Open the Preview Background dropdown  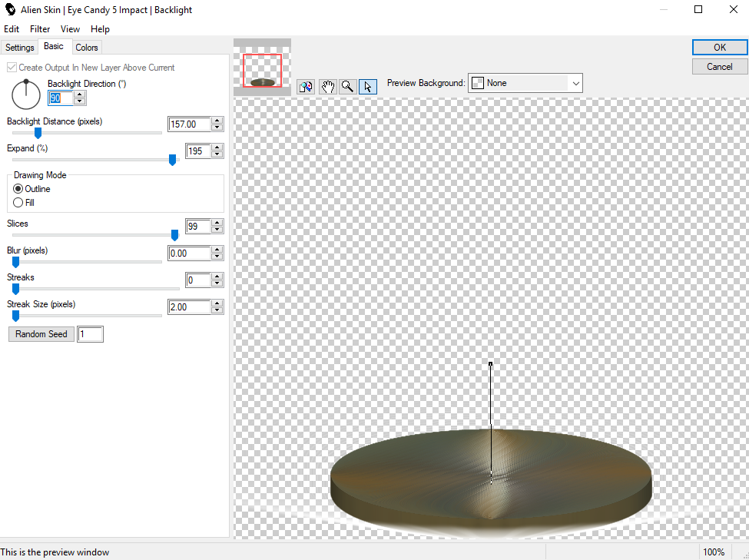click(525, 83)
